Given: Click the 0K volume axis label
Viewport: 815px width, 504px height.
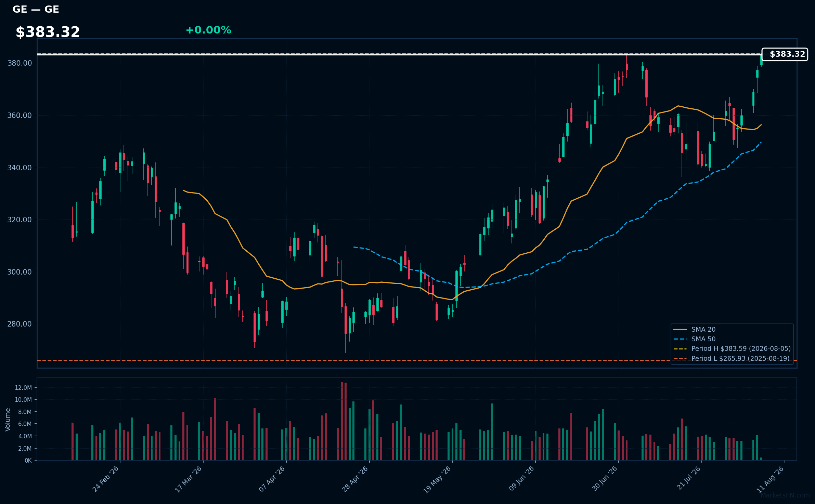Looking at the screenshot, I should coord(28,461).
